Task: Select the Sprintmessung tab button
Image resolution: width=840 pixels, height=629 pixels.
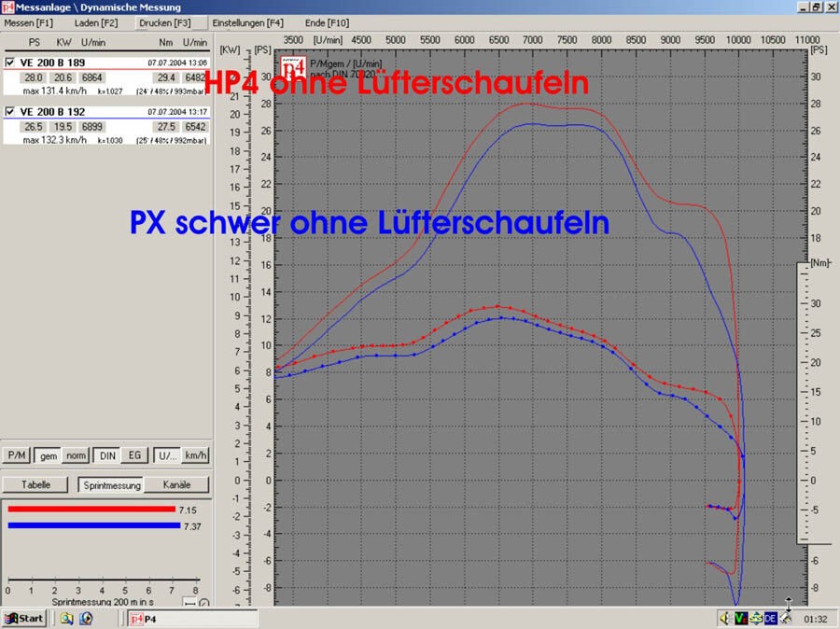Action: tap(111, 485)
